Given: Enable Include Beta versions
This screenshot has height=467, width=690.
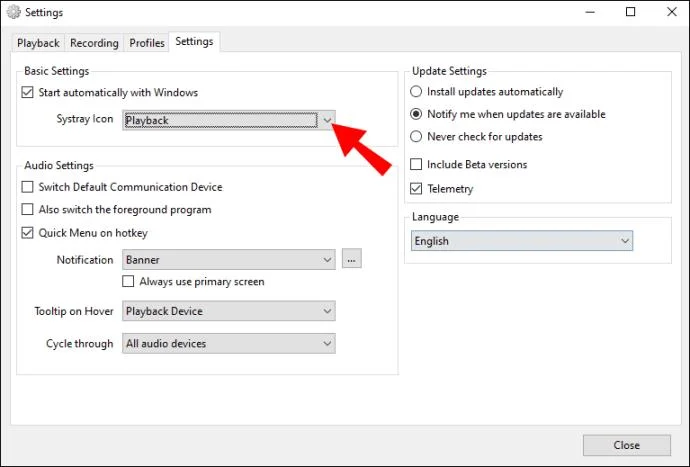Looking at the screenshot, I should (x=416, y=164).
